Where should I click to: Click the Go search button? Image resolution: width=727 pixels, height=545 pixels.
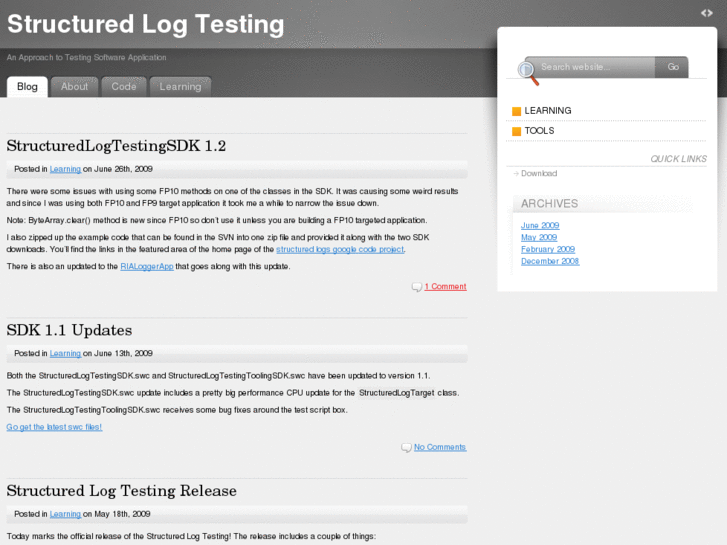(x=673, y=67)
